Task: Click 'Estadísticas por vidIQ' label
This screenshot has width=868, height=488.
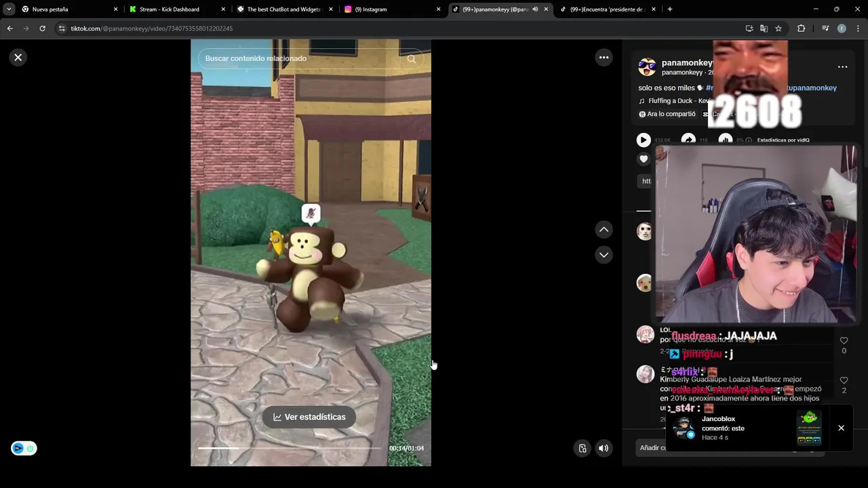Action: pos(783,140)
